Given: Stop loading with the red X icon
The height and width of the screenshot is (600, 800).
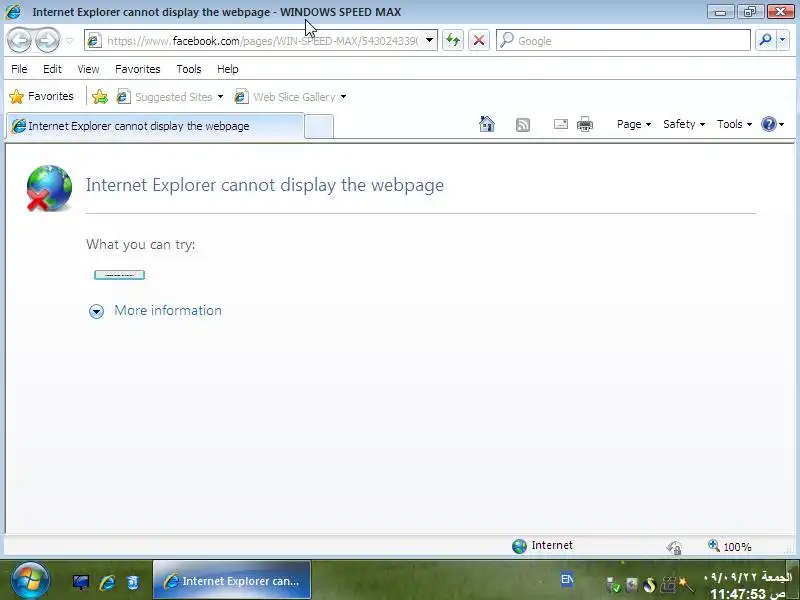Looking at the screenshot, I should pyautogui.click(x=479, y=40).
